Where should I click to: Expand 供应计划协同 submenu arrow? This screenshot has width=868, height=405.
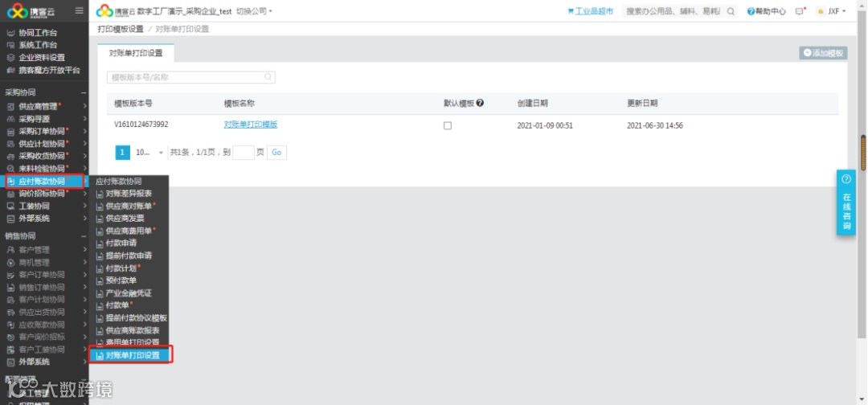[x=84, y=144]
